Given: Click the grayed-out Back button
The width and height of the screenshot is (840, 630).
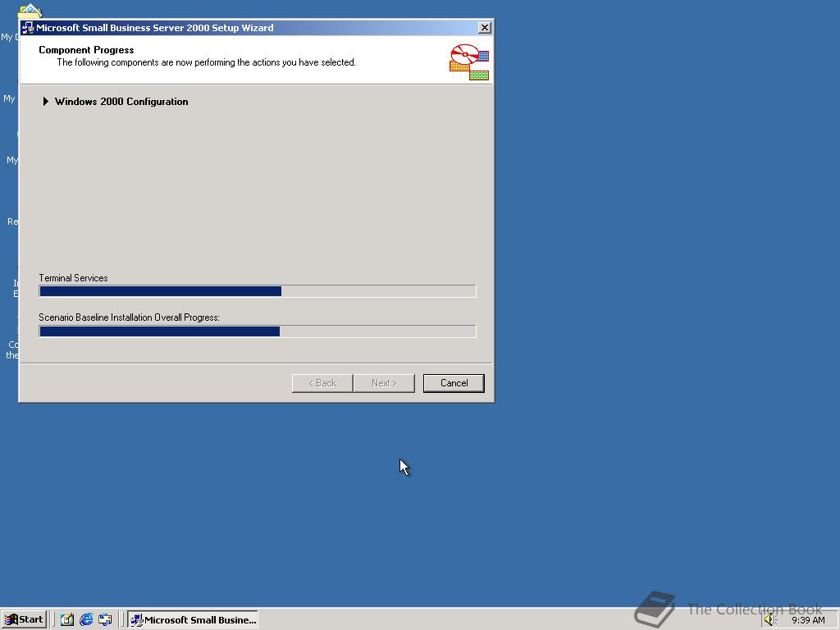Looking at the screenshot, I should 322,383.
